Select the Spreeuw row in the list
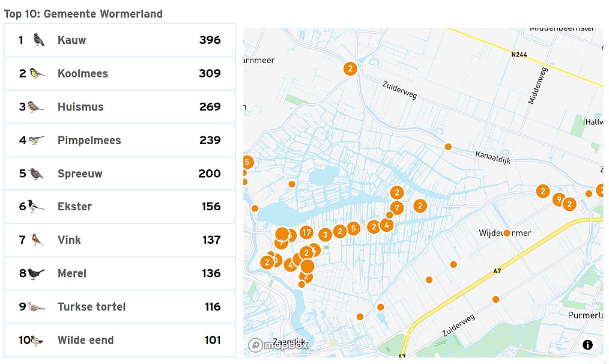This screenshot has height=364, width=609. 120,174
